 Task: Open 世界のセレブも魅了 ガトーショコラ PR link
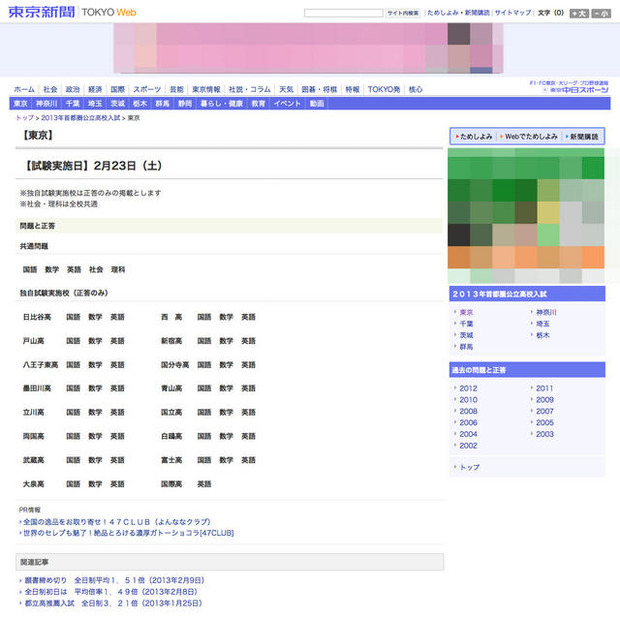pos(129,533)
